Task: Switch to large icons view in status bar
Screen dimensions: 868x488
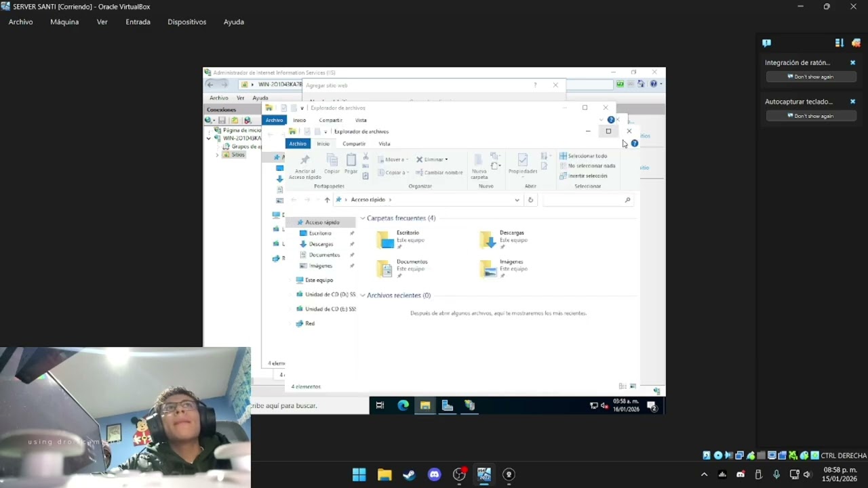Action: click(x=633, y=386)
